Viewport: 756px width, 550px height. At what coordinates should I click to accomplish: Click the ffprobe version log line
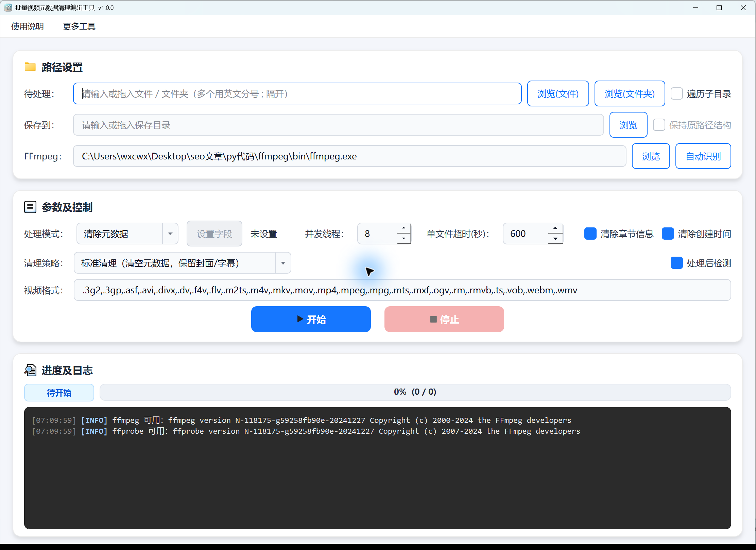[x=306, y=431]
